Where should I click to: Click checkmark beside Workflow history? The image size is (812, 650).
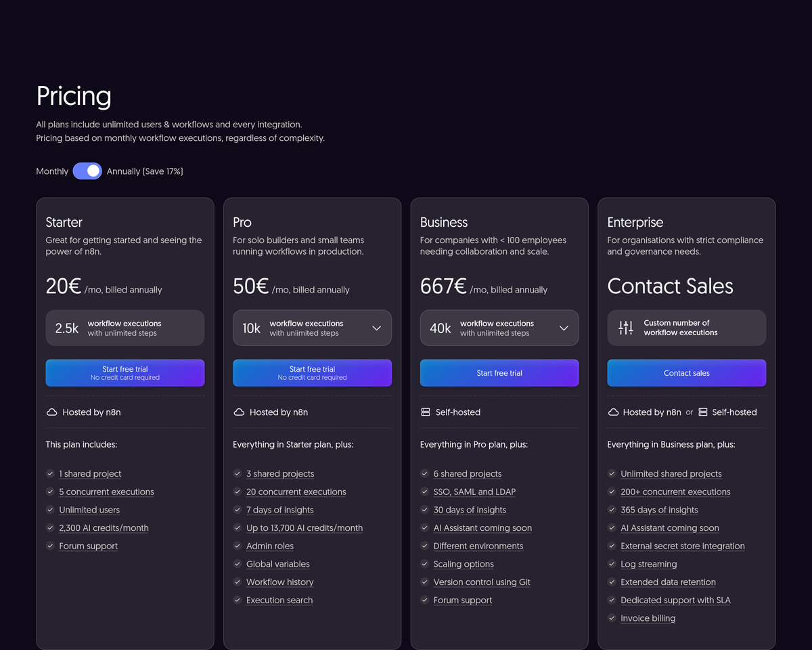click(x=238, y=582)
